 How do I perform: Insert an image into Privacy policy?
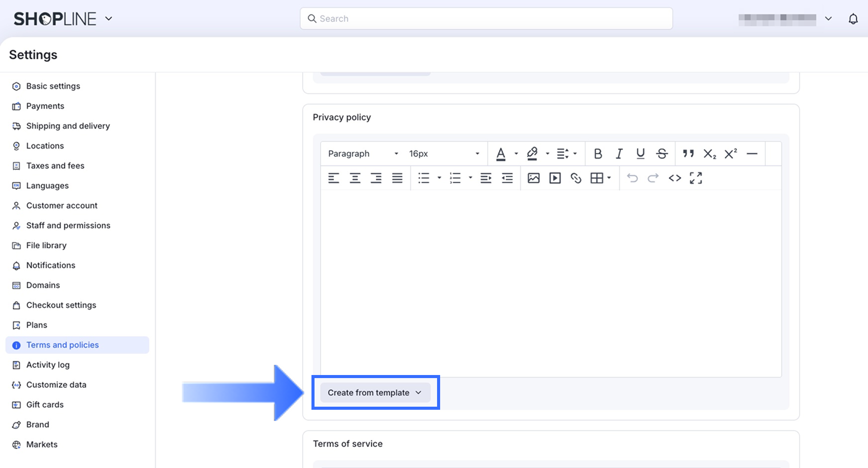click(534, 178)
